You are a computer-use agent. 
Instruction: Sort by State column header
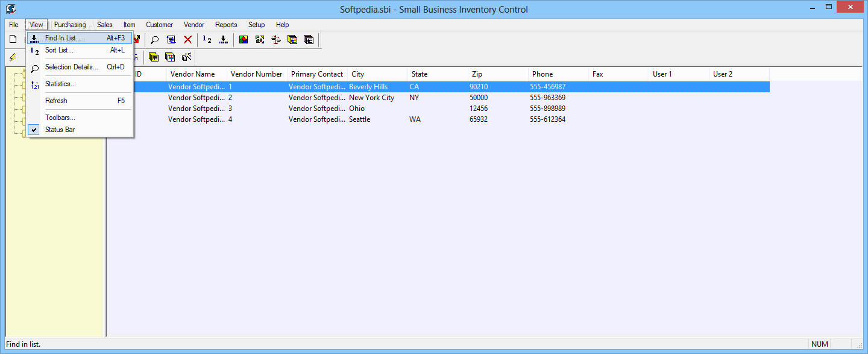pyautogui.click(x=438, y=74)
